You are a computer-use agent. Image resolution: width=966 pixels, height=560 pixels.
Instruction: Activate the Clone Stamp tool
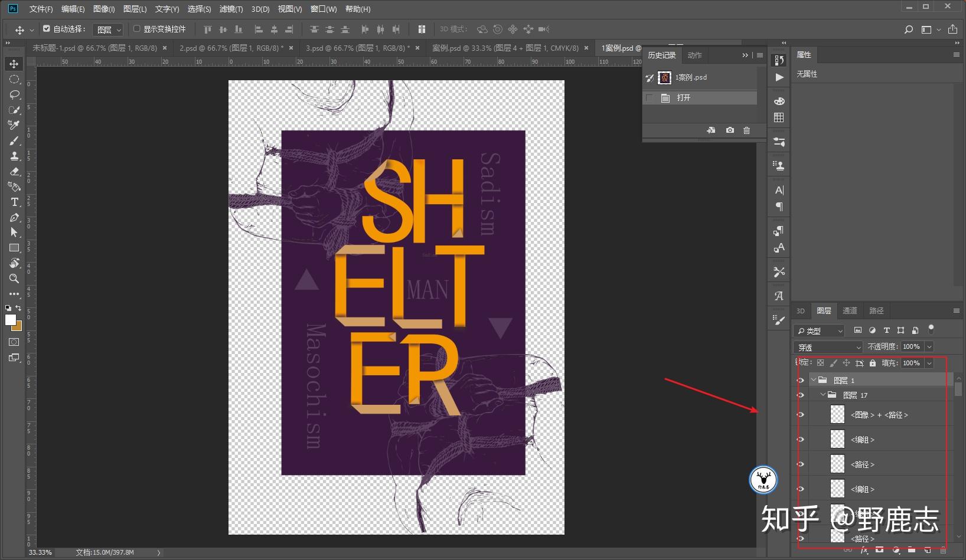14,156
